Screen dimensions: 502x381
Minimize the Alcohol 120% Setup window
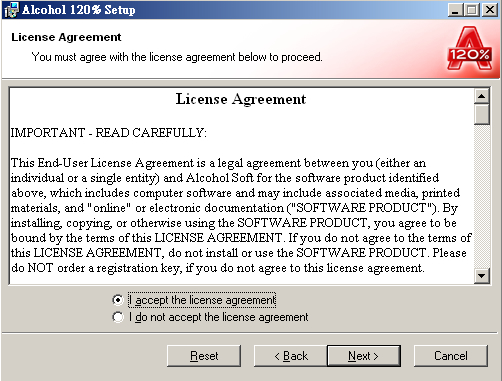(x=455, y=10)
